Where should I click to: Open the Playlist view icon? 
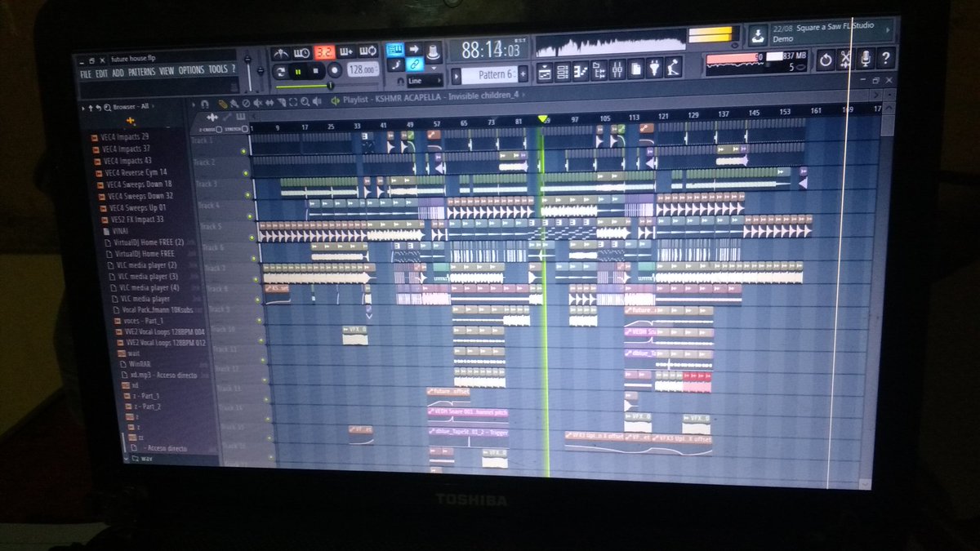click(x=545, y=71)
